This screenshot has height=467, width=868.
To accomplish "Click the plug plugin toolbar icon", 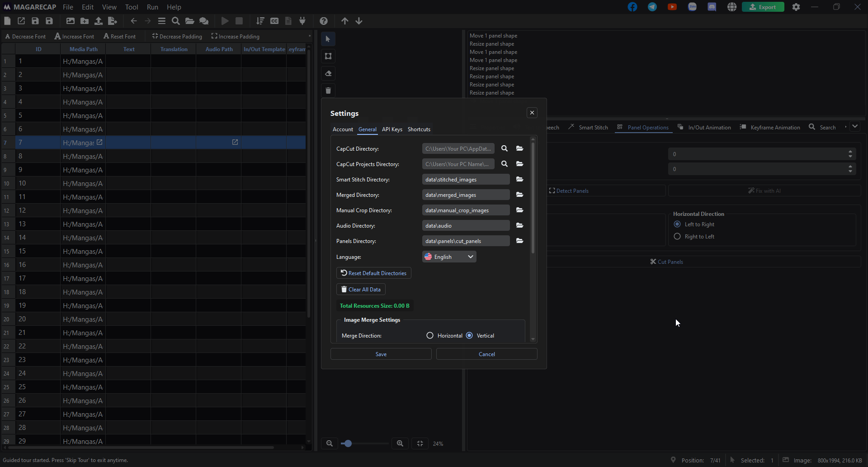I will pyautogui.click(x=302, y=21).
